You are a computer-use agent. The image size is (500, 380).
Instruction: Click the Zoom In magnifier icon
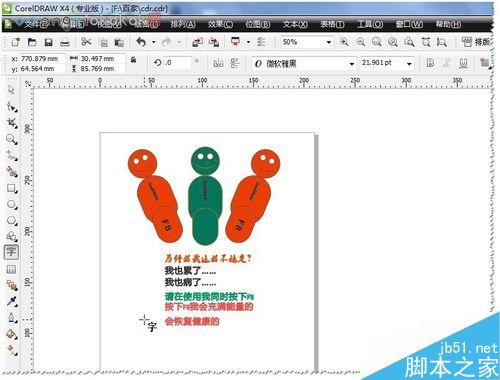point(344,42)
